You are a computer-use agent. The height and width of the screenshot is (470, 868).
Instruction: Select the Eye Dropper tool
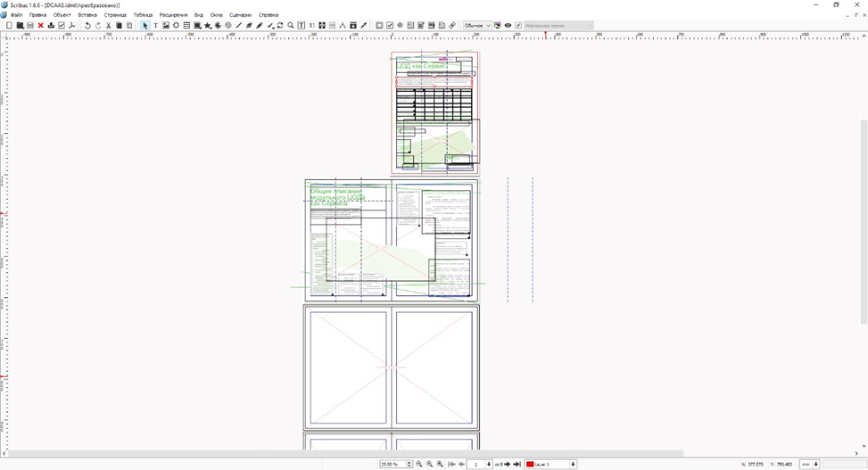pyautogui.click(x=364, y=26)
